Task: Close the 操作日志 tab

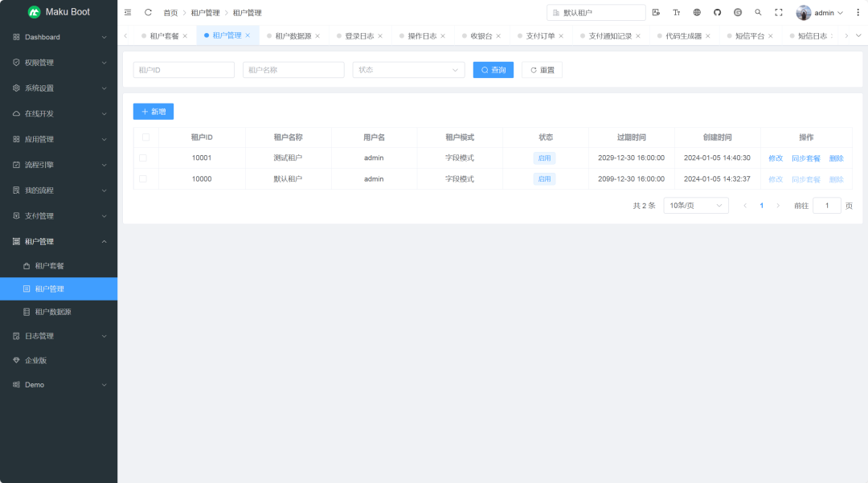Action: [442, 36]
